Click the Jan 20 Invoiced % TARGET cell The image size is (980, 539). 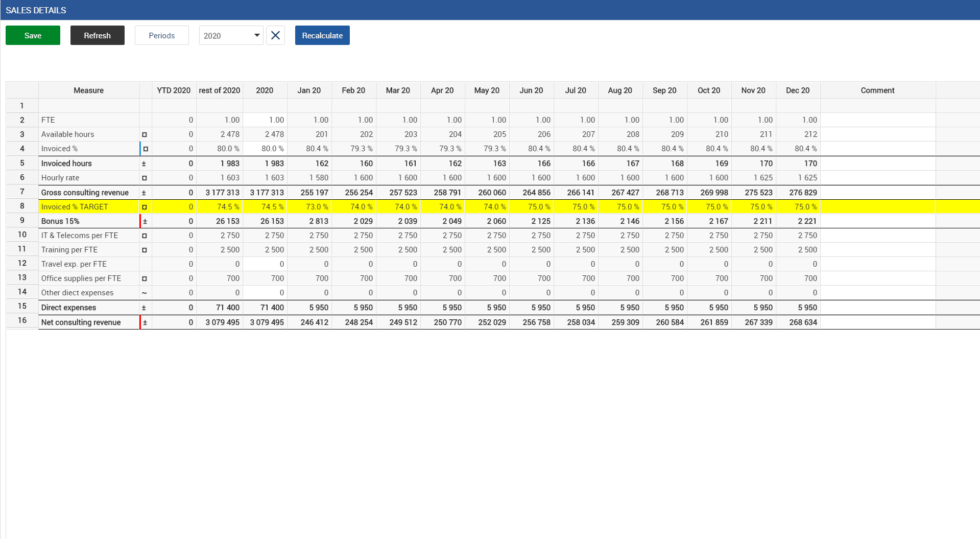tap(309, 207)
